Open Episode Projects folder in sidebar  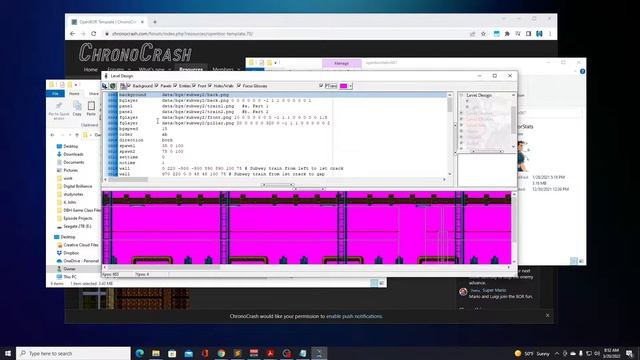tap(74, 218)
